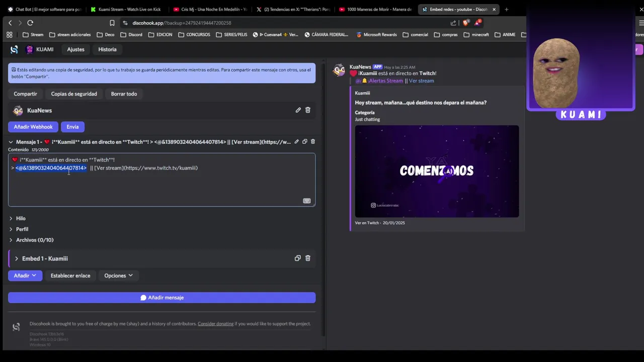This screenshot has width=644, height=362.
Task: Switch to the Kuami Stream Kick tab
Action: (x=125, y=9)
